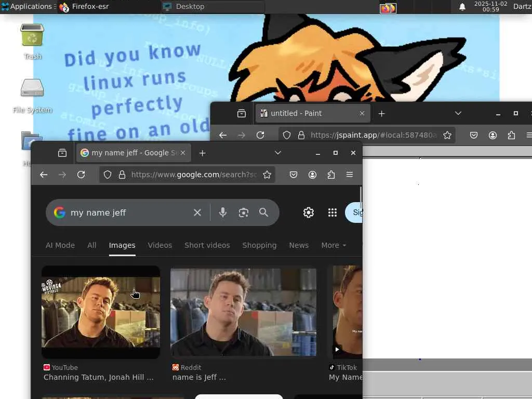532x399 pixels.
Task: Go back in the Paint browser window
Action: click(223, 136)
